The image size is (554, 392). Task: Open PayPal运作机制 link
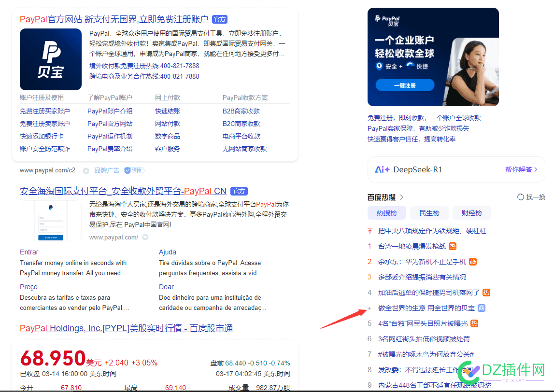coord(110,136)
